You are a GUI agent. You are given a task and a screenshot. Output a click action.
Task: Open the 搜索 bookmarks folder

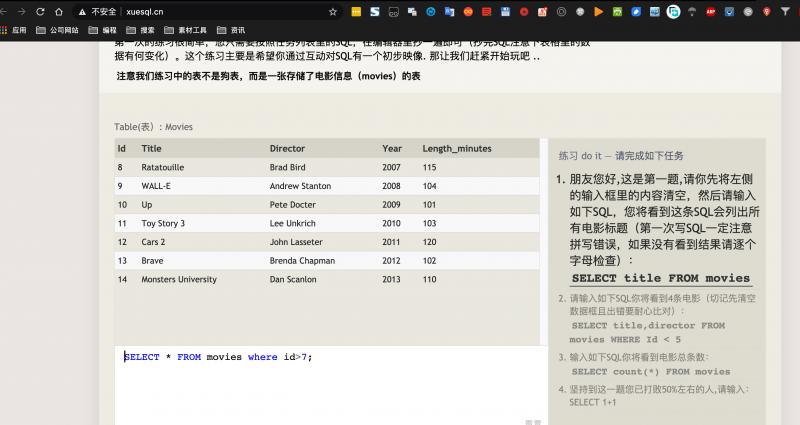click(141, 30)
